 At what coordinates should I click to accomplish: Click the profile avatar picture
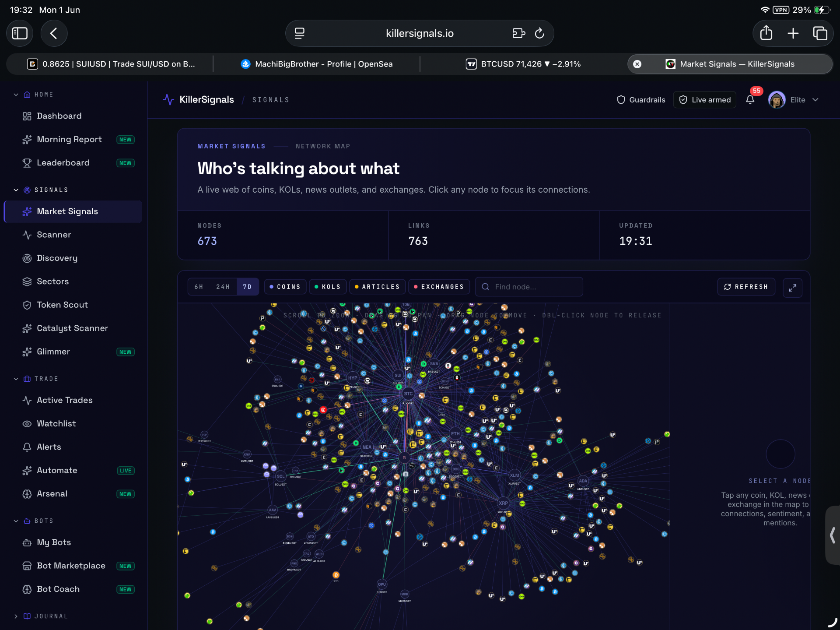point(777,100)
